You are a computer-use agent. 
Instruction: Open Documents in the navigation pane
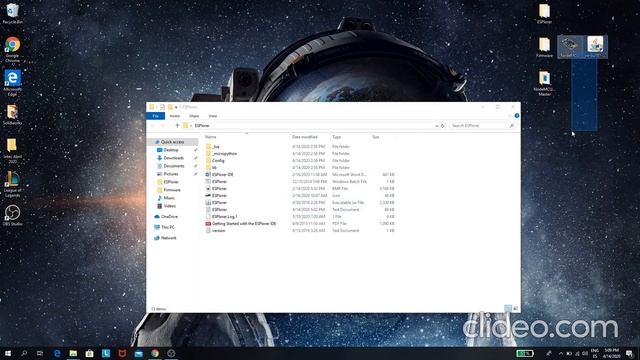point(174,166)
